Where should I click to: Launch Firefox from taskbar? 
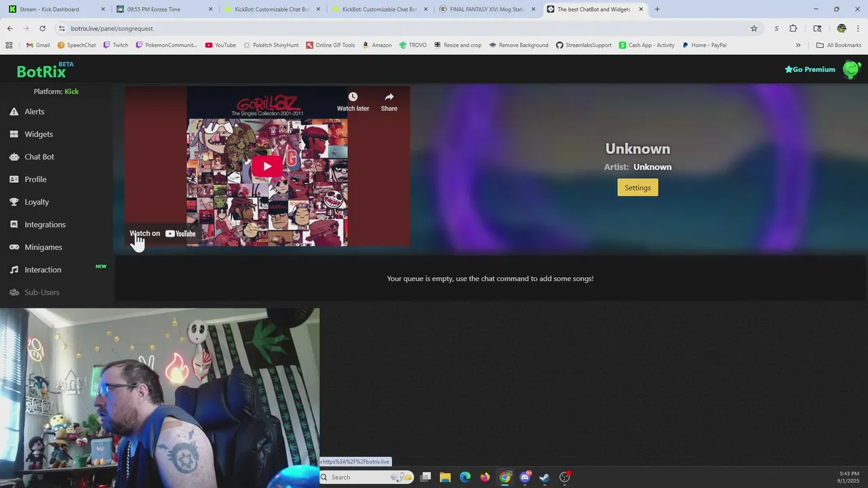click(x=485, y=477)
